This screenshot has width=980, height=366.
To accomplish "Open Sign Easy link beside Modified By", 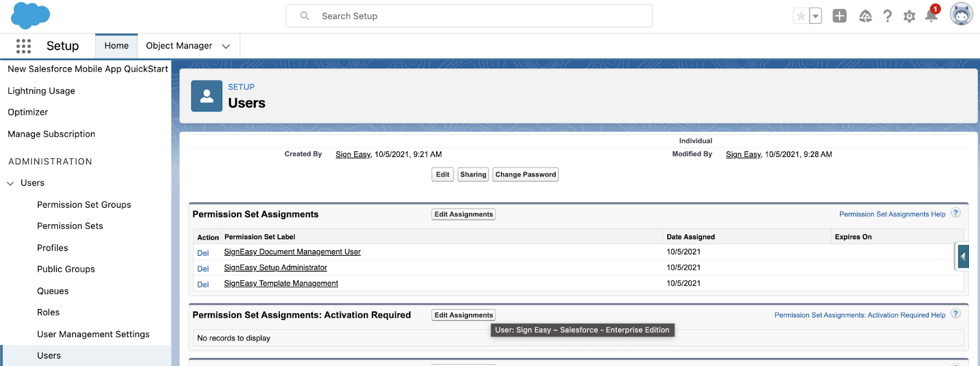I will pyautogui.click(x=743, y=154).
